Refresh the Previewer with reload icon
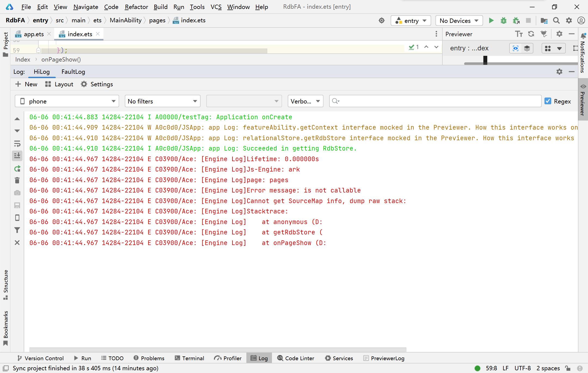588x373 pixels. (531, 34)
